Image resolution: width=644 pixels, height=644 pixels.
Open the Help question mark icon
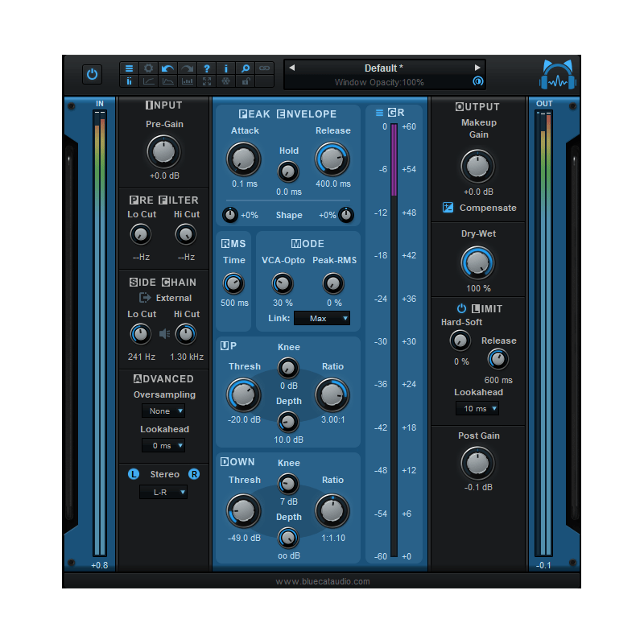tap(205, 68)
